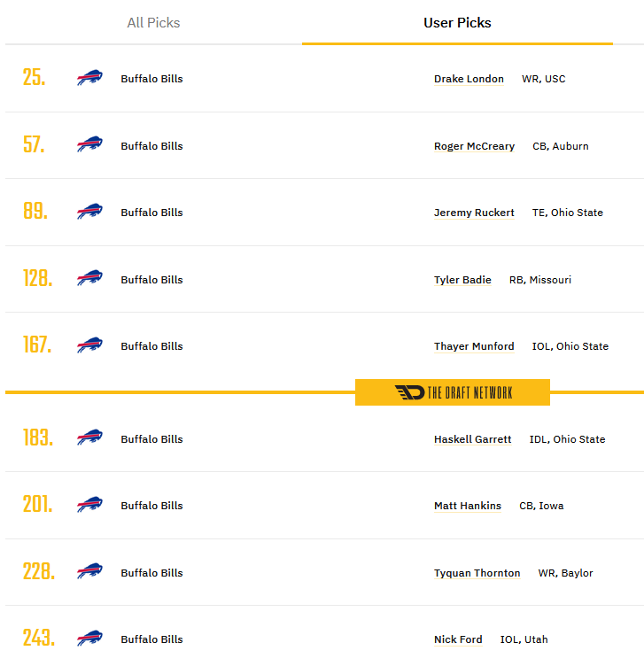Open Tyquan Thornton's player page

pos(477,573)
